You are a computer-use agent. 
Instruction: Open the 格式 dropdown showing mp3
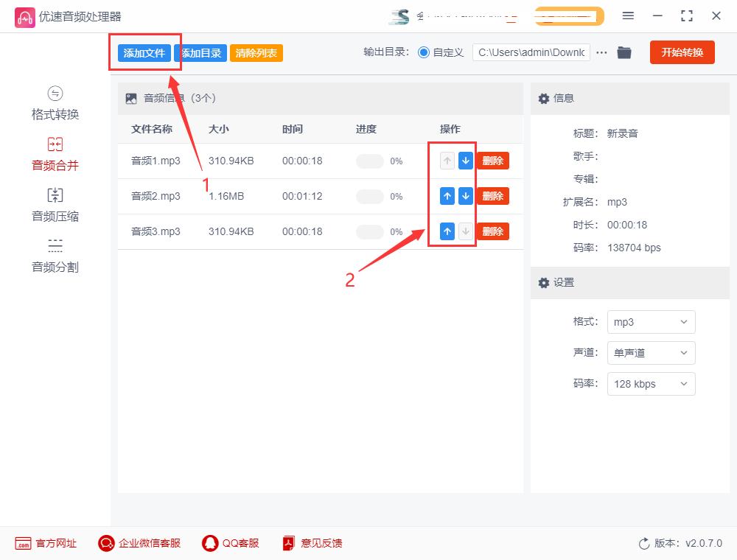(651, 322)
